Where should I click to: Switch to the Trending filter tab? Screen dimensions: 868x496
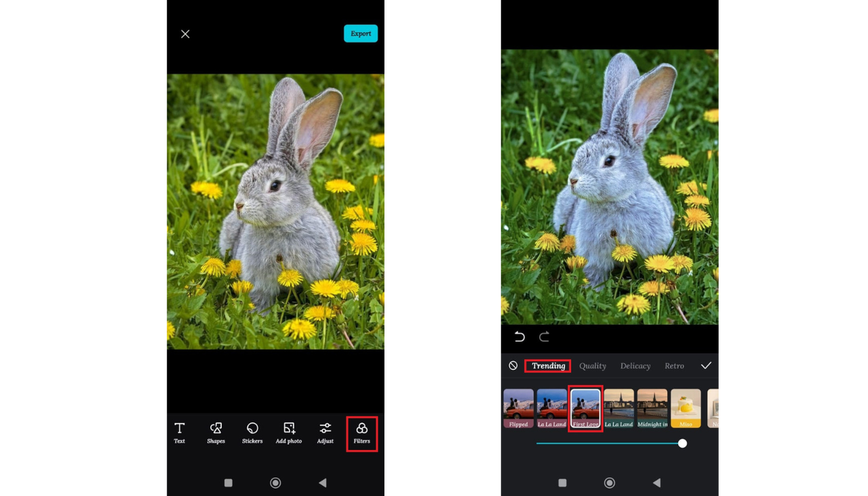[548, 366]
